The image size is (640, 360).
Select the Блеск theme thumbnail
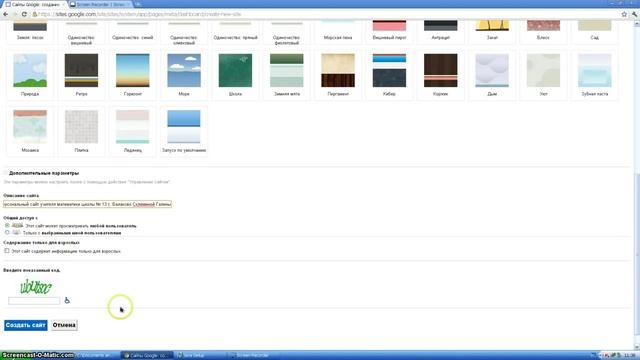click(x=543, y=26)
